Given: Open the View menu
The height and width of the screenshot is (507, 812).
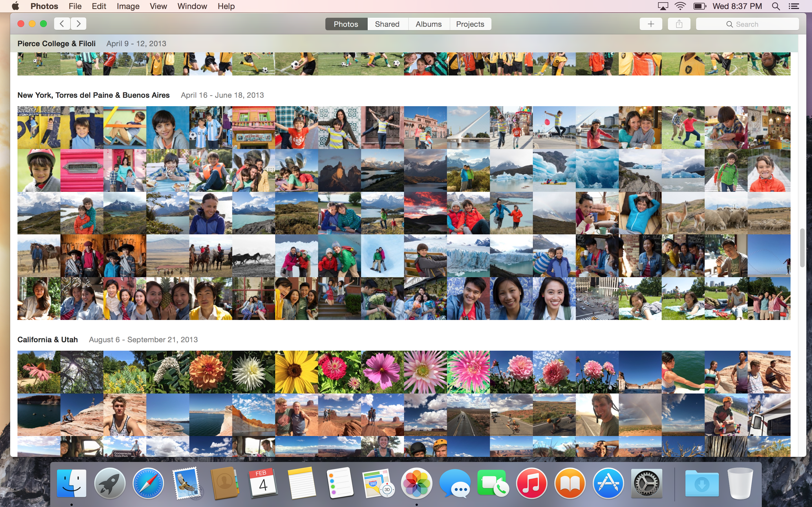Looking at the screenshot, I should [x=158, y=6].
